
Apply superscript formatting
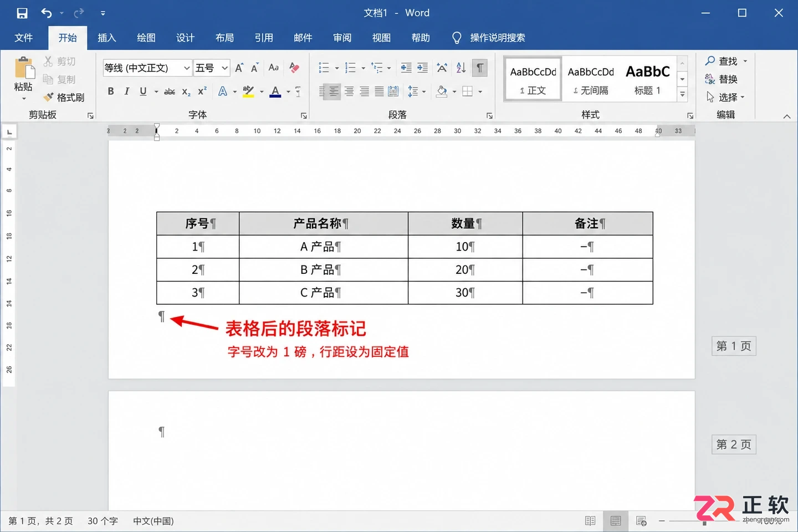(x=202, y=91)
